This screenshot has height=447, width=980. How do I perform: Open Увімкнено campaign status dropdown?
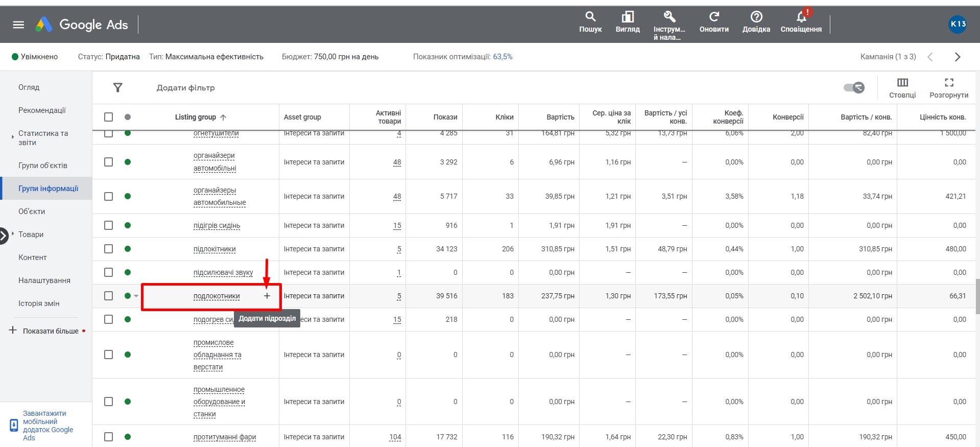pyautogui.click(x=35, y=57)
